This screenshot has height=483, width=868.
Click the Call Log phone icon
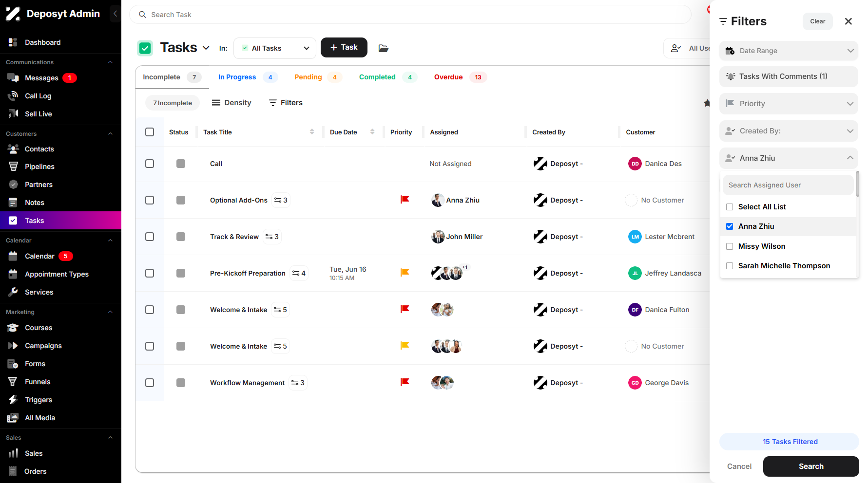tap(13, 96)
